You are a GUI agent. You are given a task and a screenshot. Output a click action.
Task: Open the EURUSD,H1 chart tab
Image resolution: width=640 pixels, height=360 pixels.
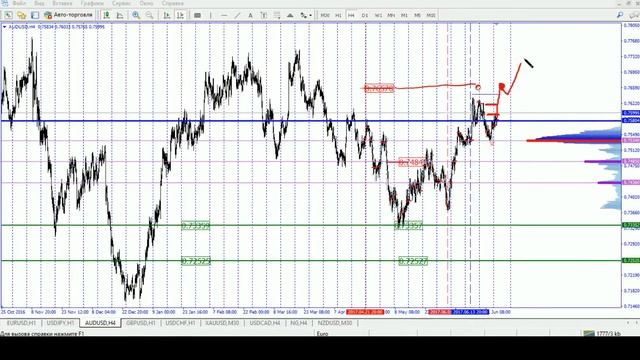[x=22, y=323]
